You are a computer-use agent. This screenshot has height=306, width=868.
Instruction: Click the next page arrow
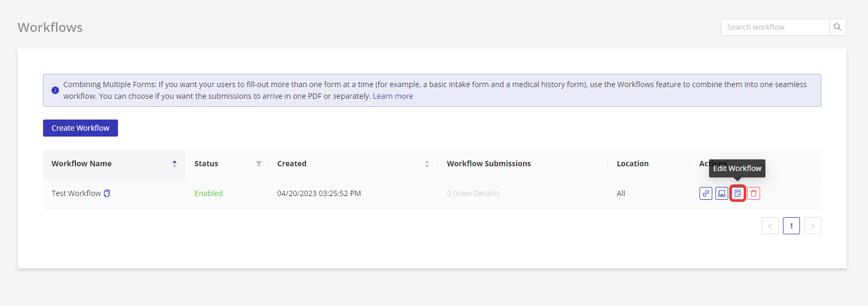coord(813,226)
